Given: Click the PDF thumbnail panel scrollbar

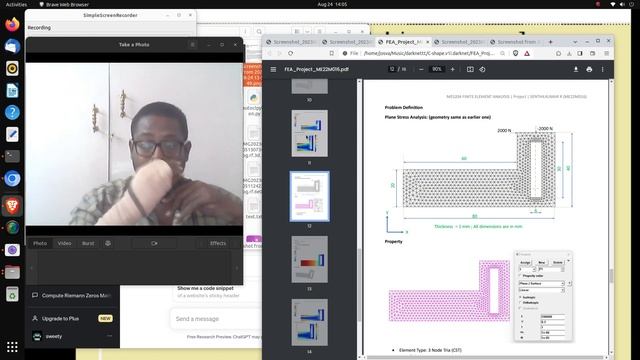Looking at the screenshot, I should point(359,284).
